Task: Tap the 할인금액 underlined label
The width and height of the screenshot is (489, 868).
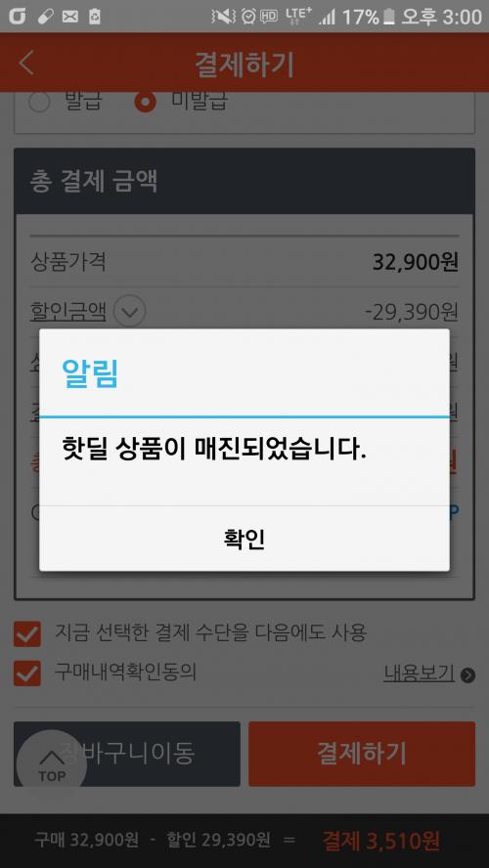Action: tap(68, 311)
